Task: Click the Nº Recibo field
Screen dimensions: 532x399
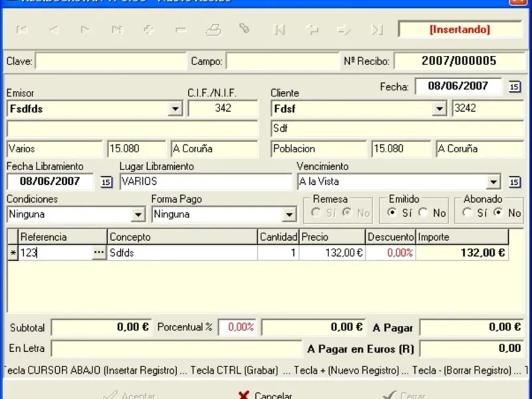Action: 459,61
